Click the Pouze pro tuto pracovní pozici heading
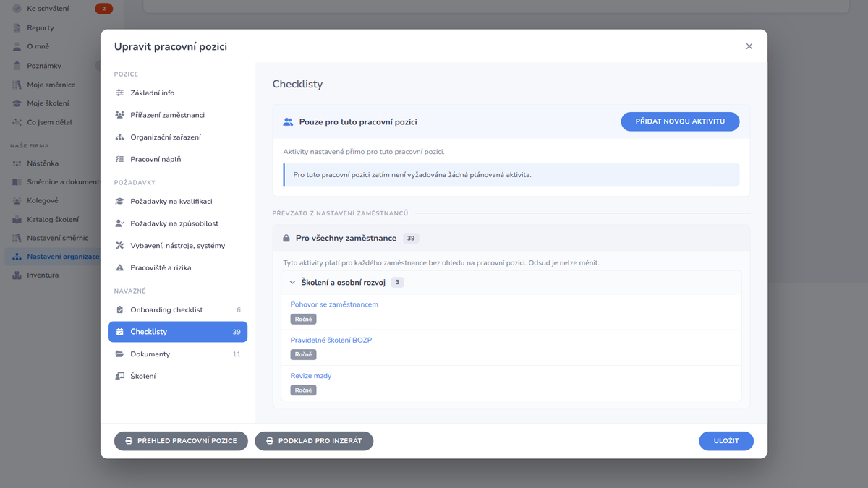 point(358,122)
